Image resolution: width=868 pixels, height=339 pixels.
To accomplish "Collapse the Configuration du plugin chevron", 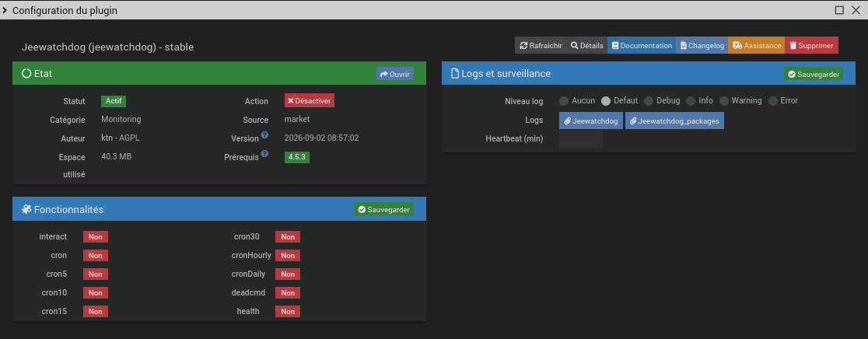I will tap(5, 10).
